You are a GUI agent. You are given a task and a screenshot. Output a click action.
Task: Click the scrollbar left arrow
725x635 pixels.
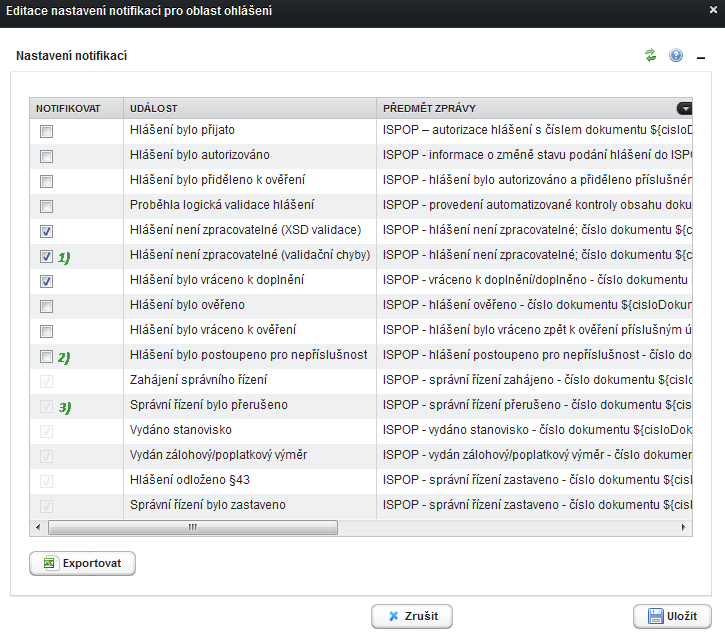pyautogui.click(x=38, y=527)
